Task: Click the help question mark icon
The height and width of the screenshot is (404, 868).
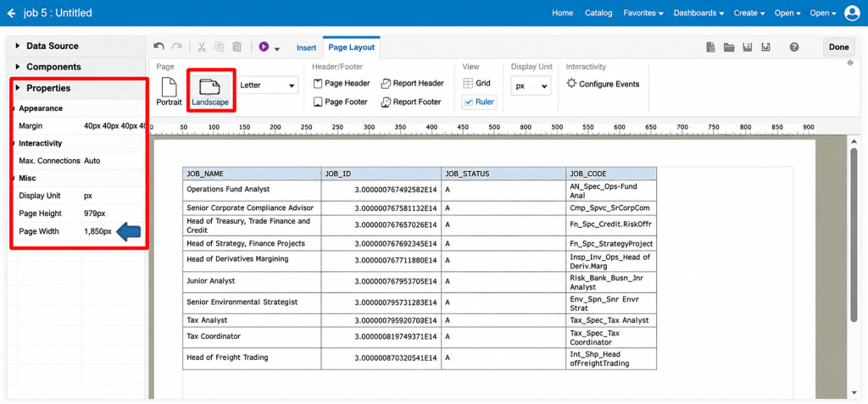Action: click(x=793, y=47)
